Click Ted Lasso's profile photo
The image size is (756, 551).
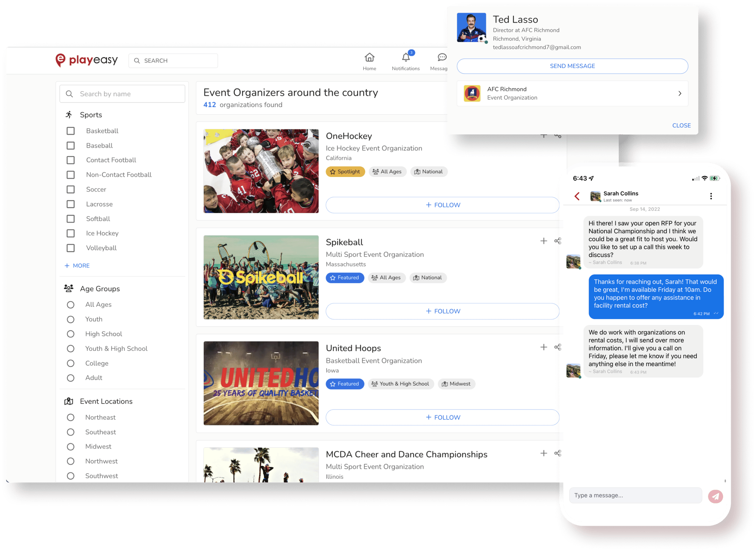click(x=471, y=27)
